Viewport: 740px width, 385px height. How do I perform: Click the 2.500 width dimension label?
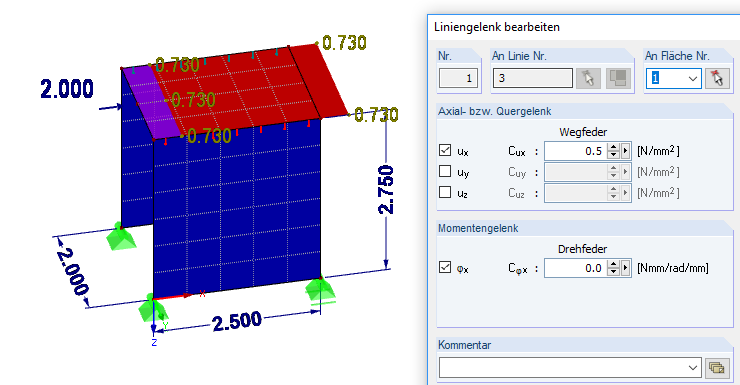(236, 322)
